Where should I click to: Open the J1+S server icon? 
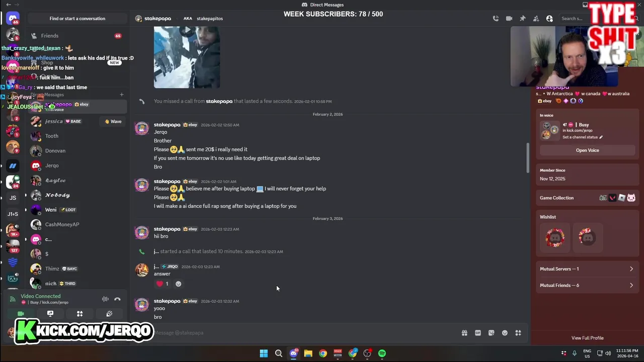(x=13, y=214)
